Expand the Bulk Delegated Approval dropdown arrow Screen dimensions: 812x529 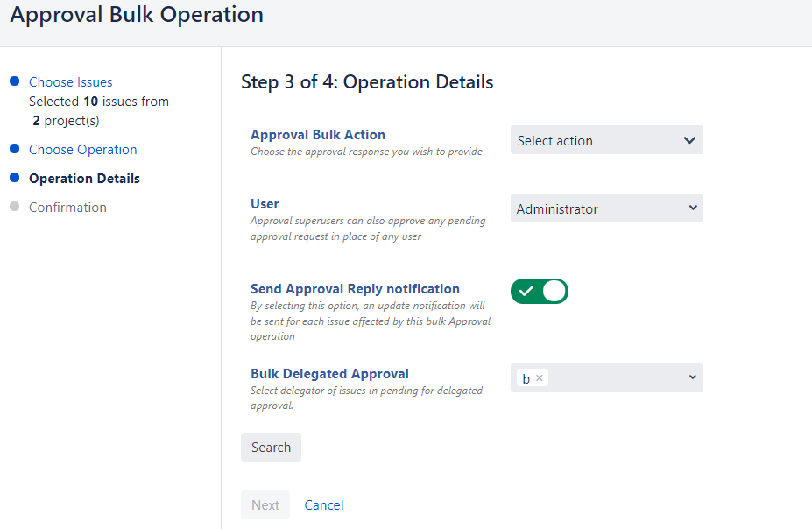click(693, 377)
